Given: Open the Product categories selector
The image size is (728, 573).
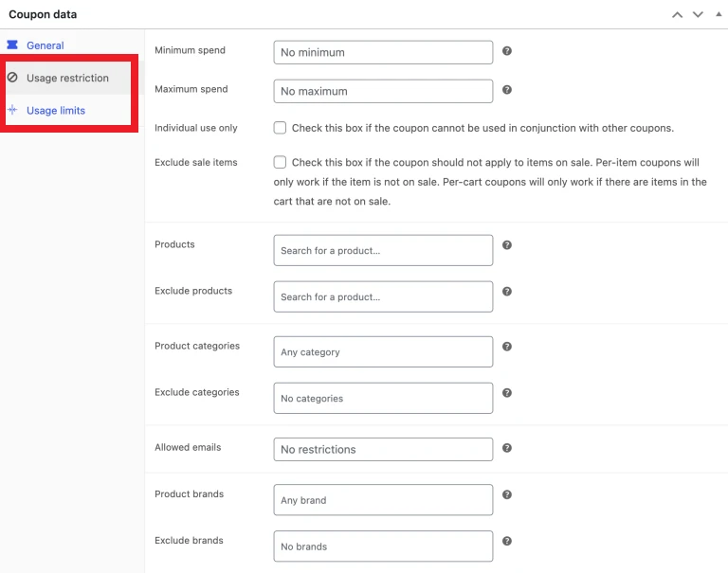Looking at the screenshot, I should coord(383,352).
